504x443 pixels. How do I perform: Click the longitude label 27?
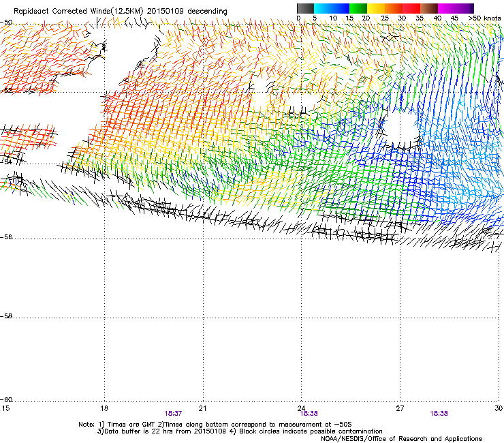(400, 408)
